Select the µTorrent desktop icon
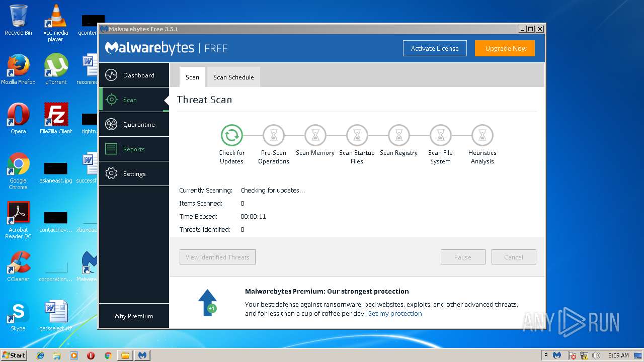Screen dimensions: 644x362 coord(55,69)
